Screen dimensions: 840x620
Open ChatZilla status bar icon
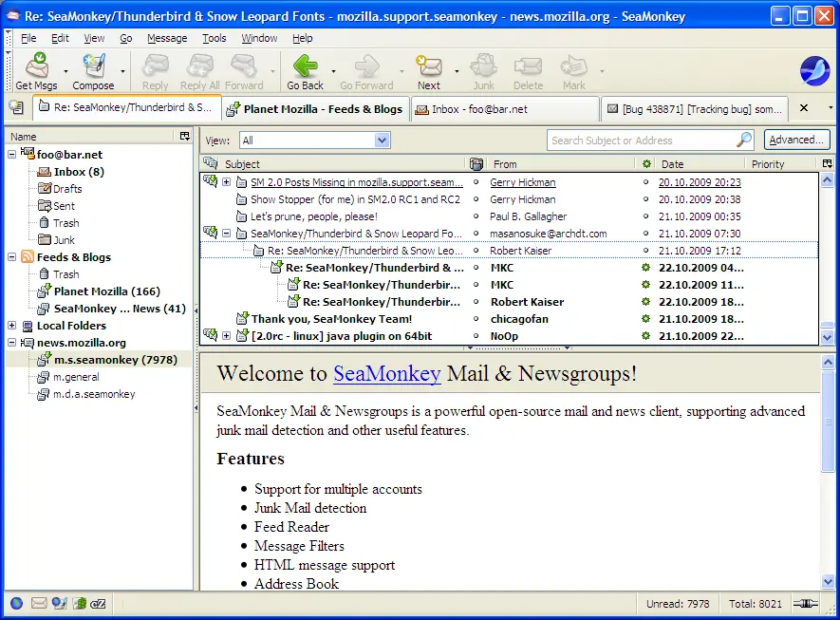(x=98, y=604)
